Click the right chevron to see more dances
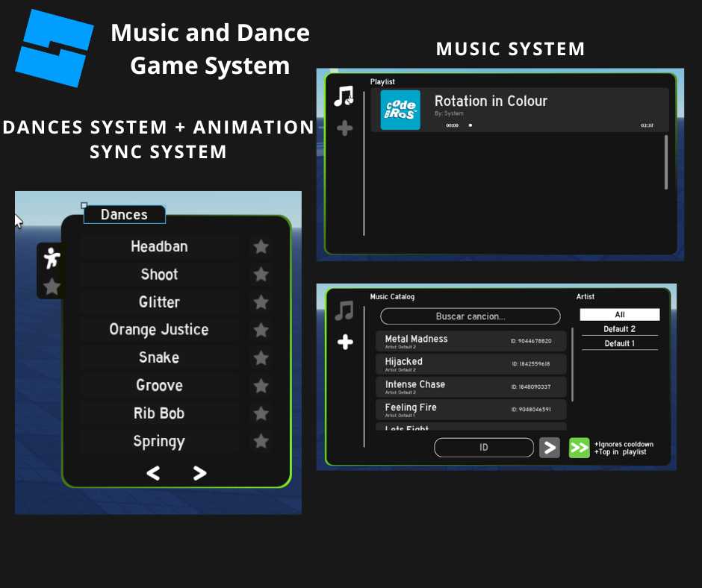 point(199,473)
